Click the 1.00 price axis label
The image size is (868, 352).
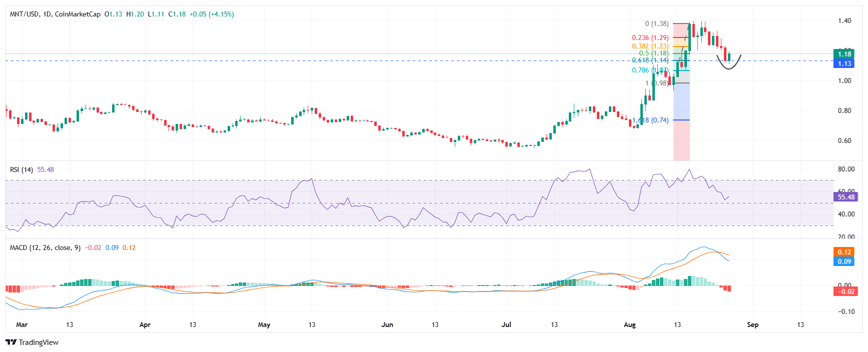(x=844, y=80)
